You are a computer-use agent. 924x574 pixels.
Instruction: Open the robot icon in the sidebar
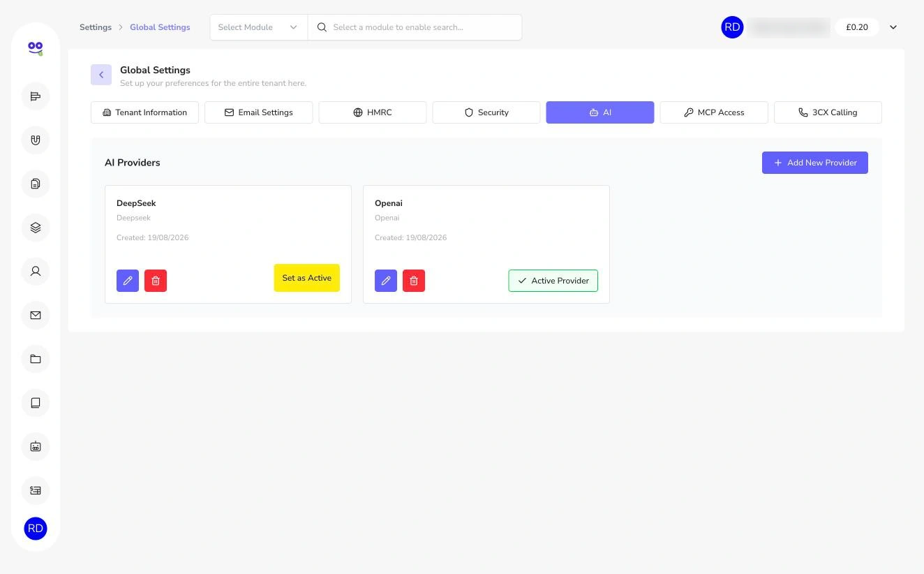36,446
